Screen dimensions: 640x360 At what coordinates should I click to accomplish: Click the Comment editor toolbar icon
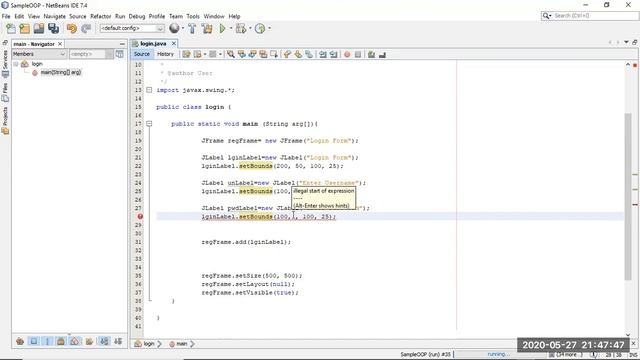[x=371, y=54]
